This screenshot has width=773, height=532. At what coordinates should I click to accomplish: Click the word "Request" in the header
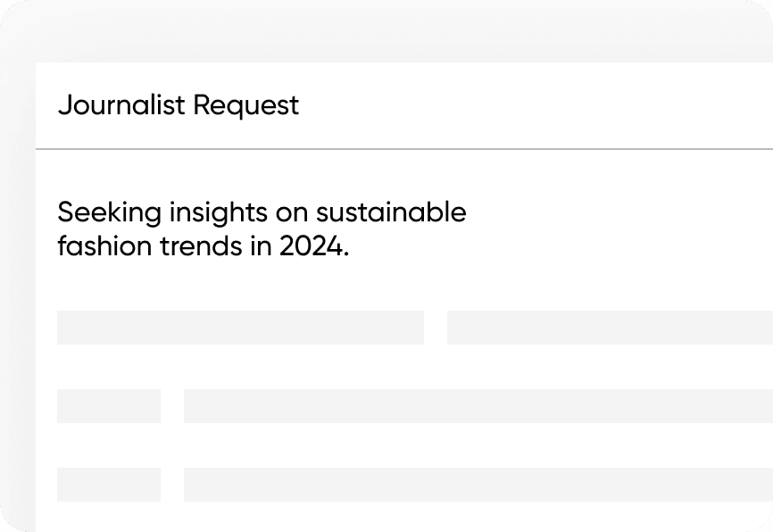point(246,105)
